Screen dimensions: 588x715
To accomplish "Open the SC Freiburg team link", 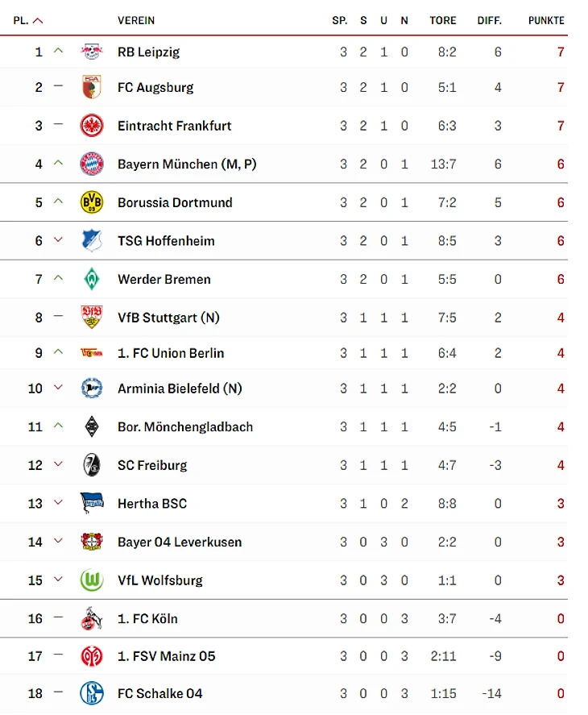I will [152, 465].
